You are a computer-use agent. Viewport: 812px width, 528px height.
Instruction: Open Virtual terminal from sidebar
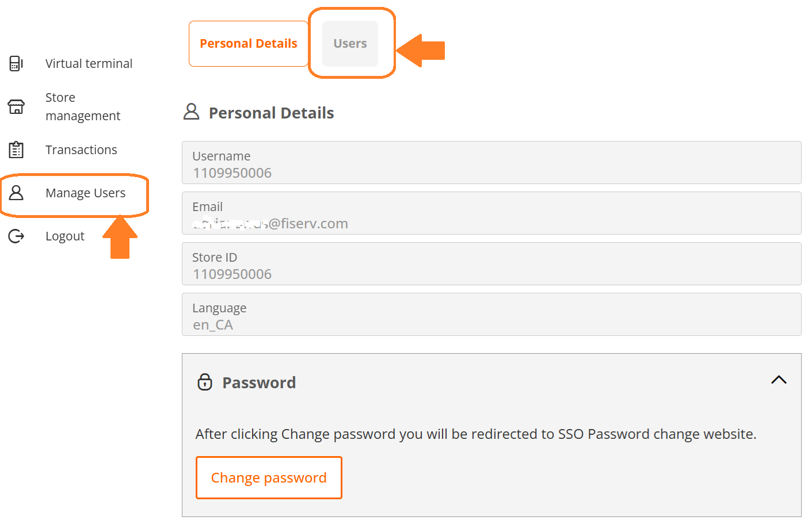coord(89,63)
